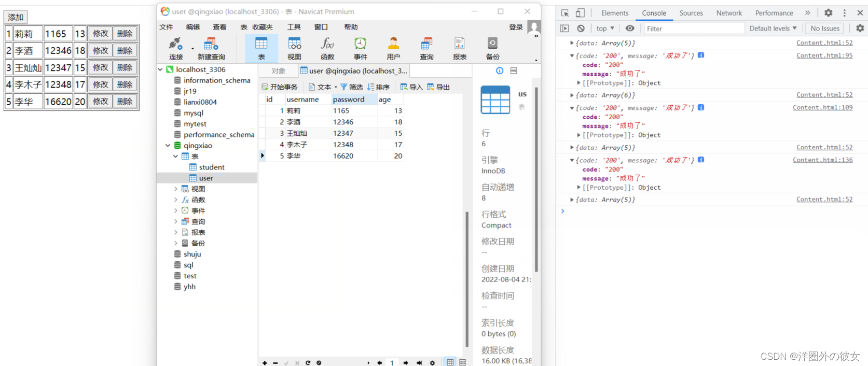Open the 帮助 Help menu in Navicat

point(351,27)
